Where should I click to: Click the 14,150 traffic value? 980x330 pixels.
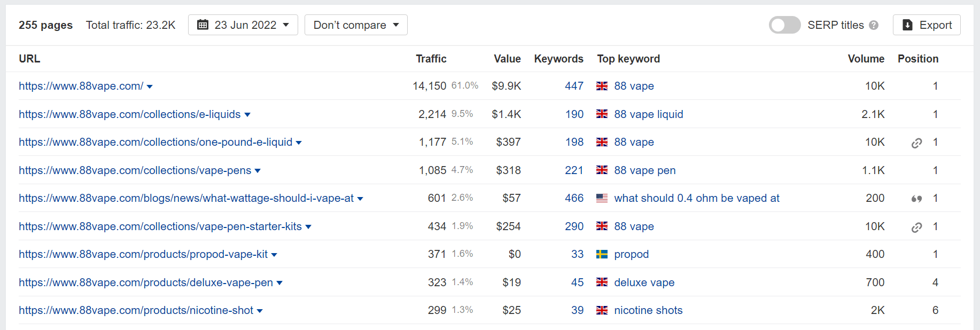pos(429,86)
